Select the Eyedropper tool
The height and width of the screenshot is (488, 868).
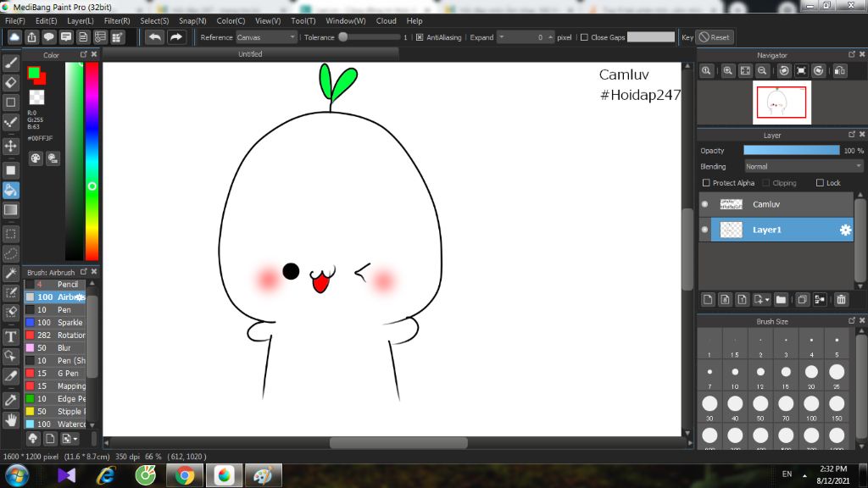pos(11,399)
